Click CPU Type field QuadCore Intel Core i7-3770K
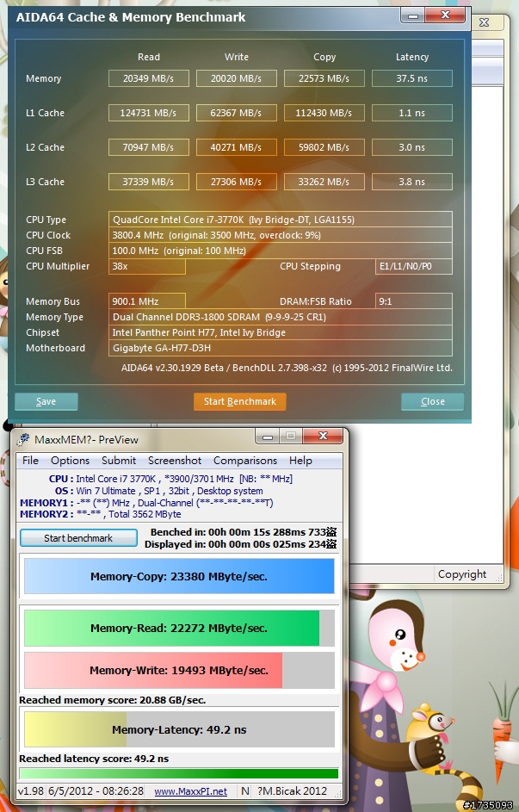The width and height of the screenshot is (519, 812). 281,220
